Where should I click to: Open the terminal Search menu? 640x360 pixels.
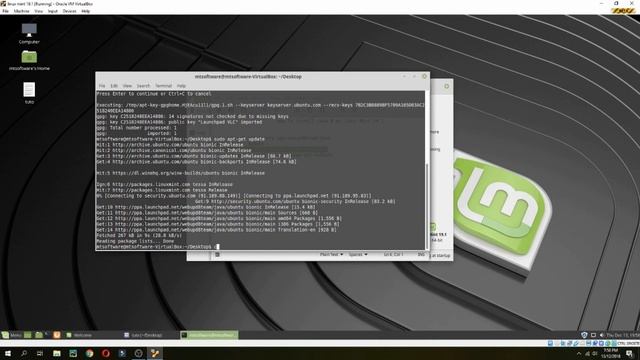coord(143,86)
